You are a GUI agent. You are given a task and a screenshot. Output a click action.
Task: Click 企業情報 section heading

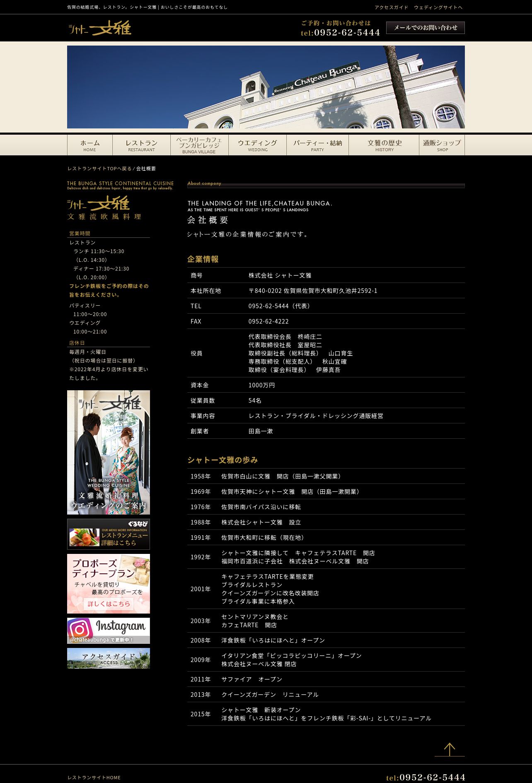point(203,259)
